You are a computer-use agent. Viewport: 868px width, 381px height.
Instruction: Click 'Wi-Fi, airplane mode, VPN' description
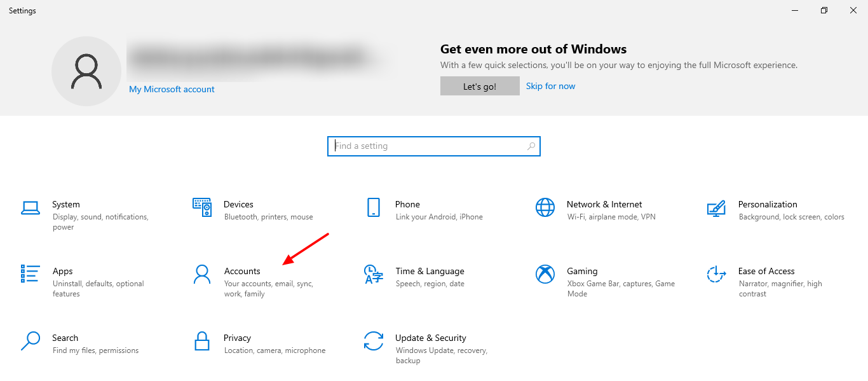pos(611,217)
